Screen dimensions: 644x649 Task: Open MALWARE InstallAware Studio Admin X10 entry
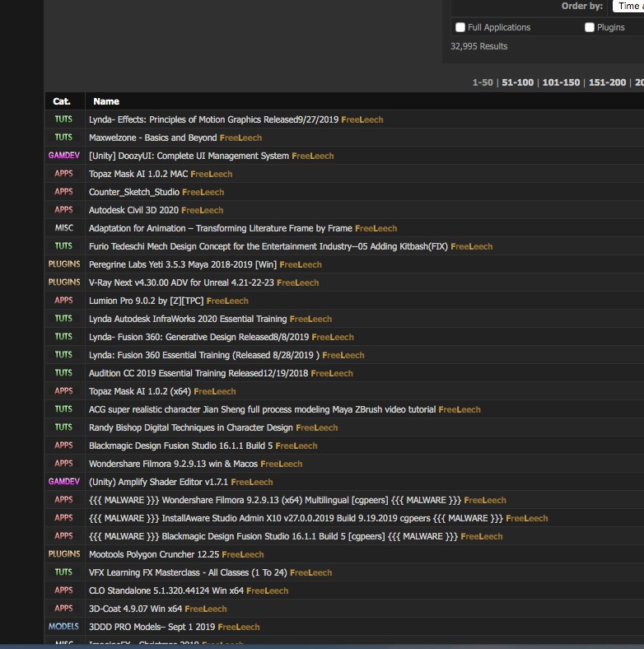coord(296,519)
